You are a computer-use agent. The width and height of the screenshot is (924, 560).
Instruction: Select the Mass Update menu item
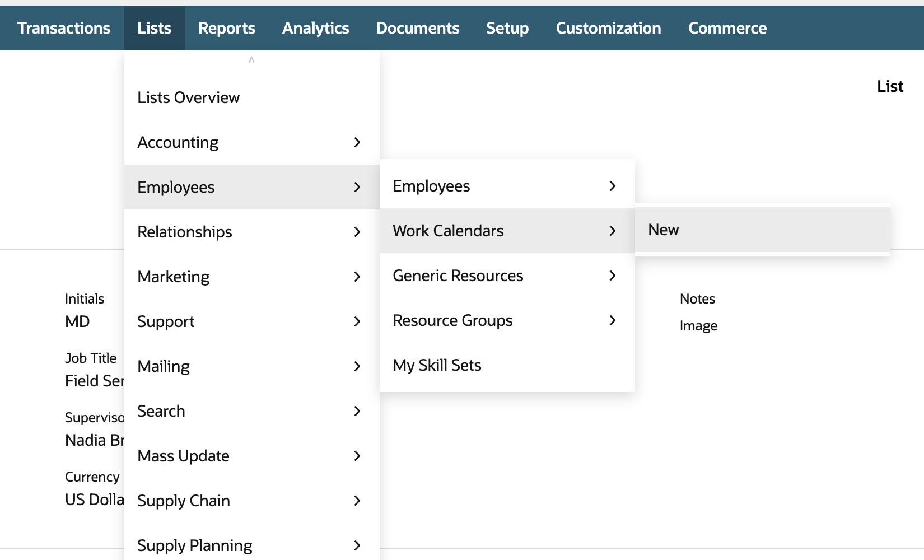[x=252, y=456]
